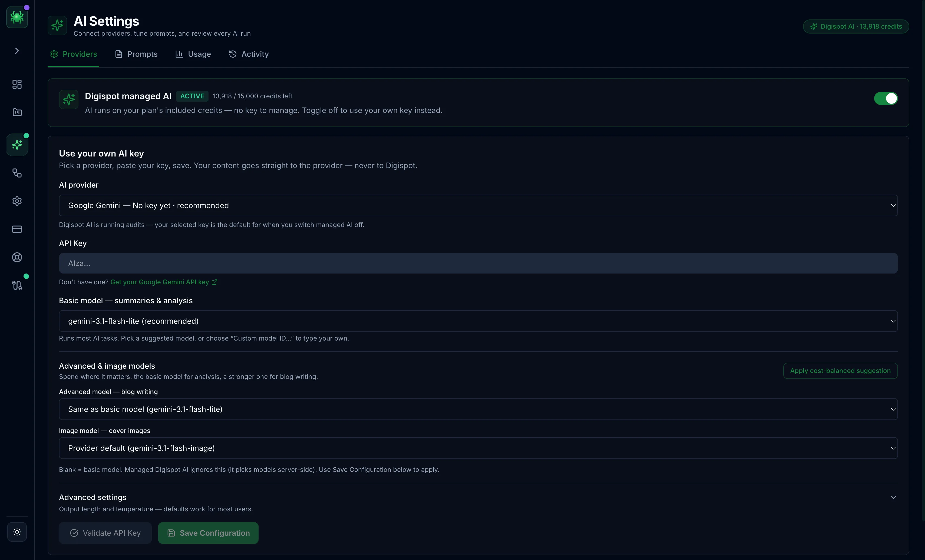Image resolution: width=925 pixels, height=560 pixels.
Task: Open the Advanced model blog writing dropdown
Action: point(478,409)
